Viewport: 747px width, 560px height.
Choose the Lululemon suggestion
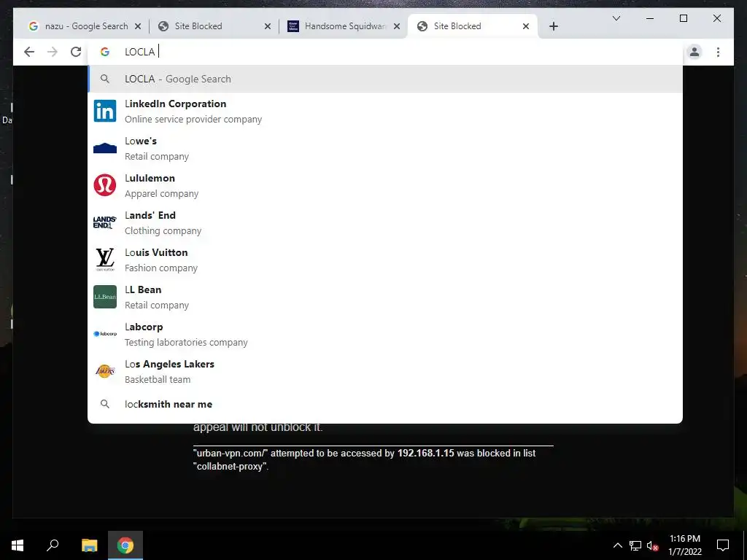pos(385,185)
